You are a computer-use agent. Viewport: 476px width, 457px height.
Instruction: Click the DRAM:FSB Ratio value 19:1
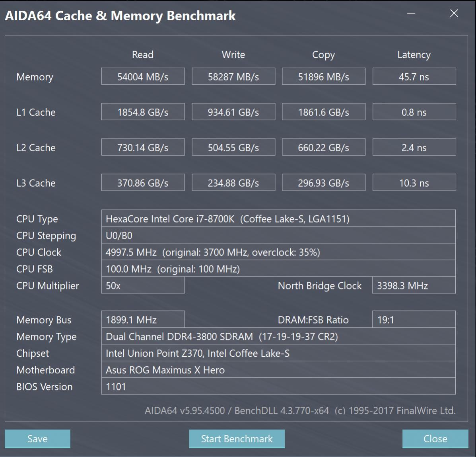point(414,319)
